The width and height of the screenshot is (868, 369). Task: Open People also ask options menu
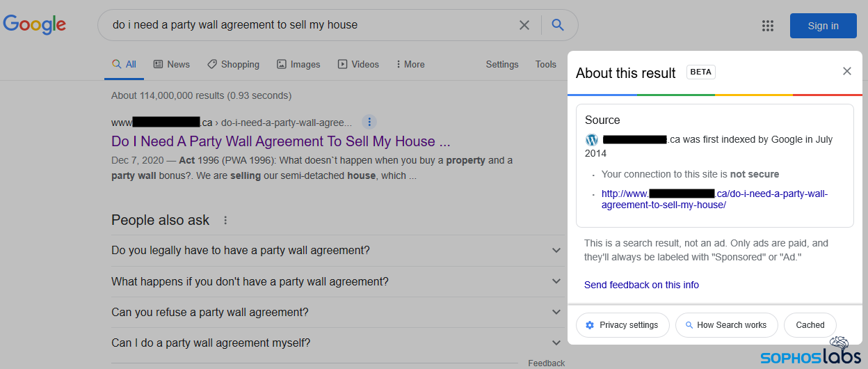225,220
